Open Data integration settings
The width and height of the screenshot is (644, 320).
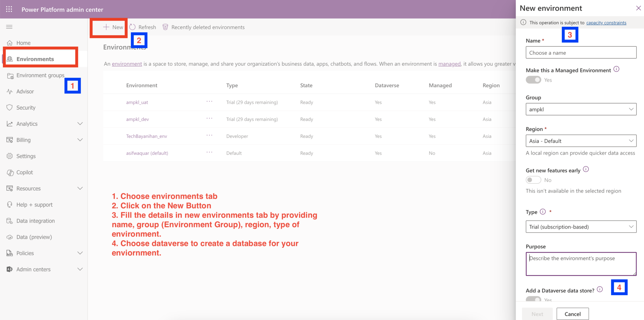[x=35, y=221]
